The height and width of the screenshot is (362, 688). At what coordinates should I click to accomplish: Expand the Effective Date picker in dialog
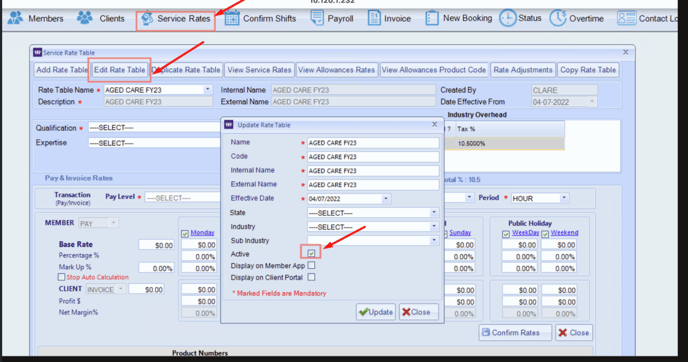coord(386,199)
